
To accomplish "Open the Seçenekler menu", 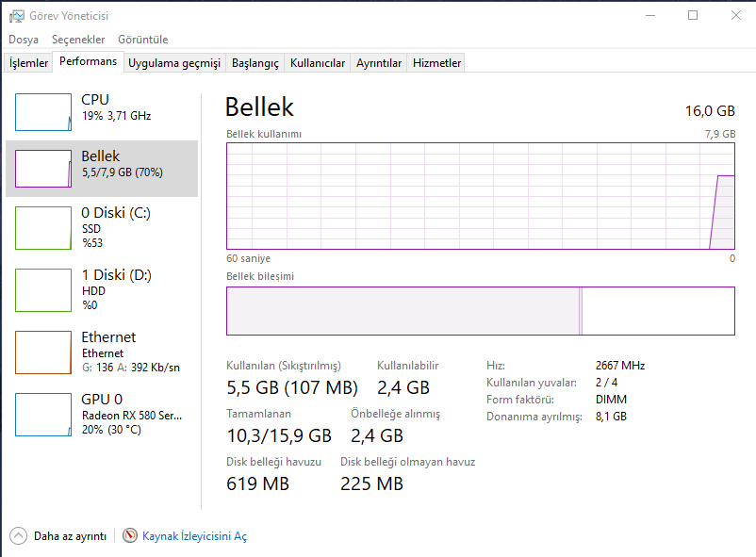I will point(78,40).
